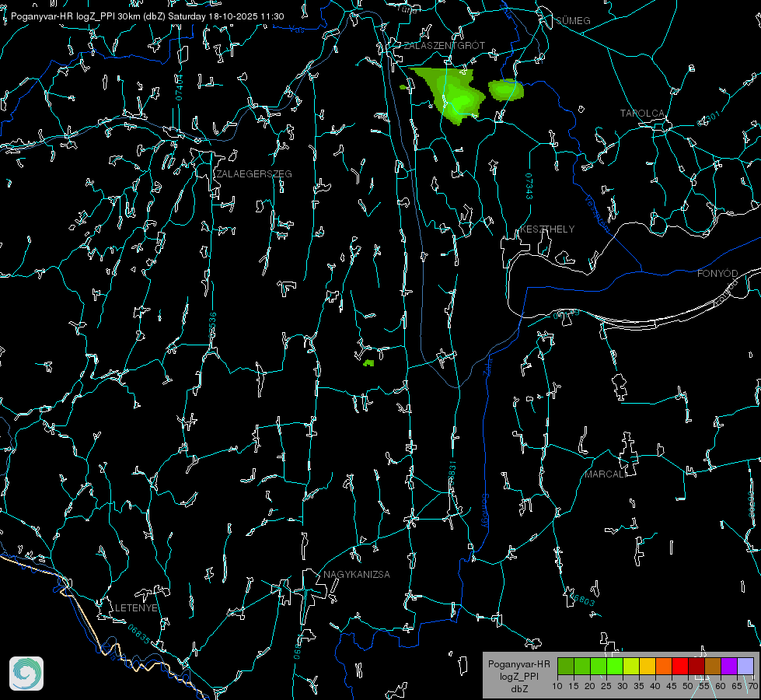Select the 25-30 dBZ bright green swatch
This screenshot has height=700, width=761.
tap(615, 666)
